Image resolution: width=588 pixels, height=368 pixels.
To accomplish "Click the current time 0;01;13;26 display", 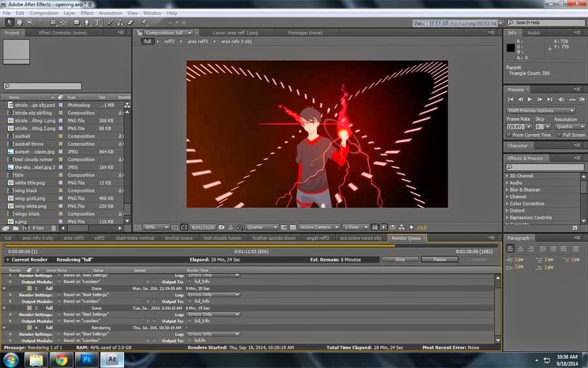I will (203, 227).
